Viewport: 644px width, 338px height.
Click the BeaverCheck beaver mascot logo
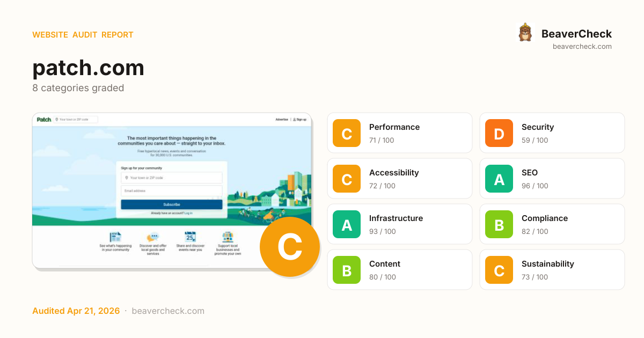point(525,33)
